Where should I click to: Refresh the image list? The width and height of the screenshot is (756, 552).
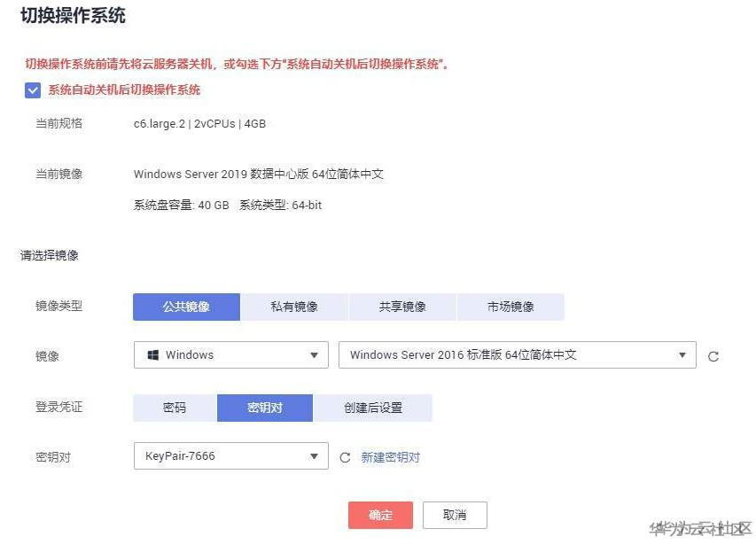click(x=713, y=356)
